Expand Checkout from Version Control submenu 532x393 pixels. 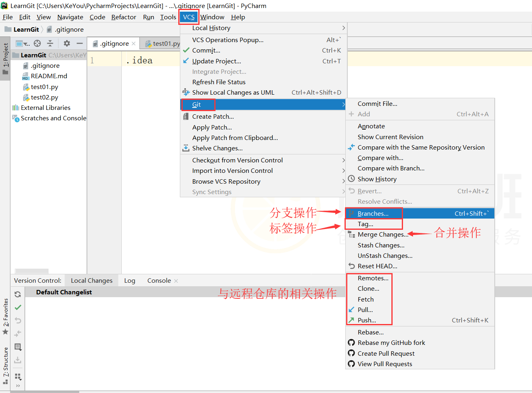pos(264,160)
